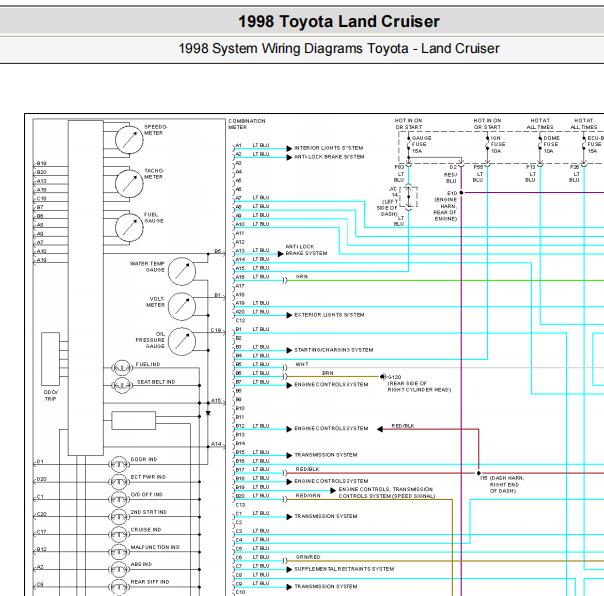Click 'HOT IN ON OR START' above IGN fuse

487,124
